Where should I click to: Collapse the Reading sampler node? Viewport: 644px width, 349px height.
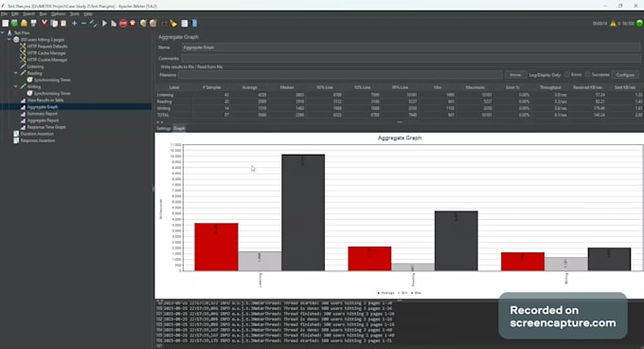[x=15, y=73]
